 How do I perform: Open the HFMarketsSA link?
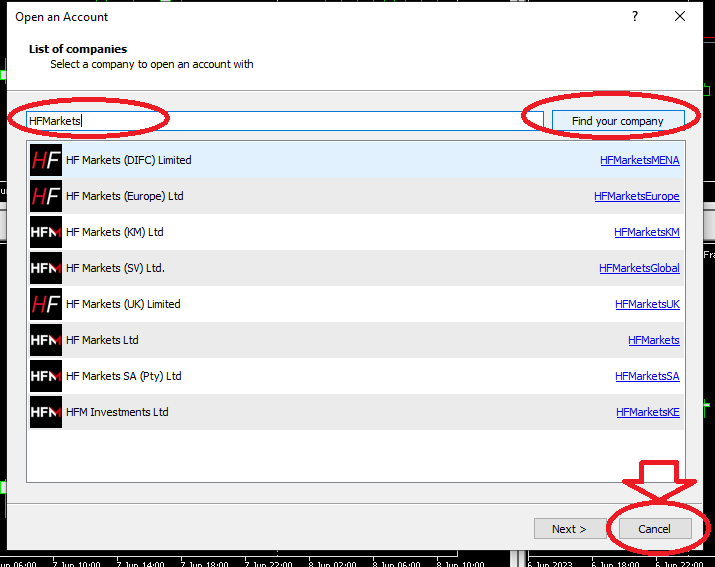tap(647, 376)
